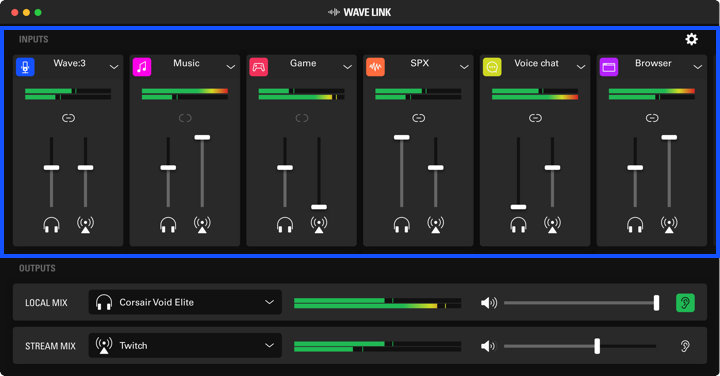The width and height of the screenshot is (720, 376).
Task: Mute SPX channel stream broadcast output
Action: (435, 225)
